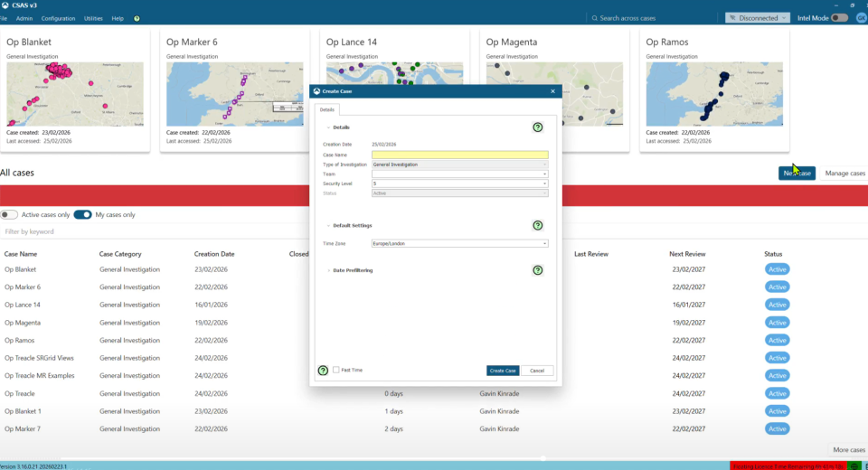Click the Create Case button
This screenshot has height=470, width=868.
503,371
